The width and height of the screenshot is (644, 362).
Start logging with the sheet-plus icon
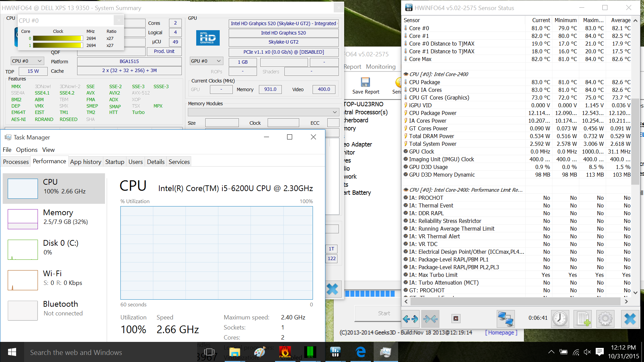tap(583, 319)
